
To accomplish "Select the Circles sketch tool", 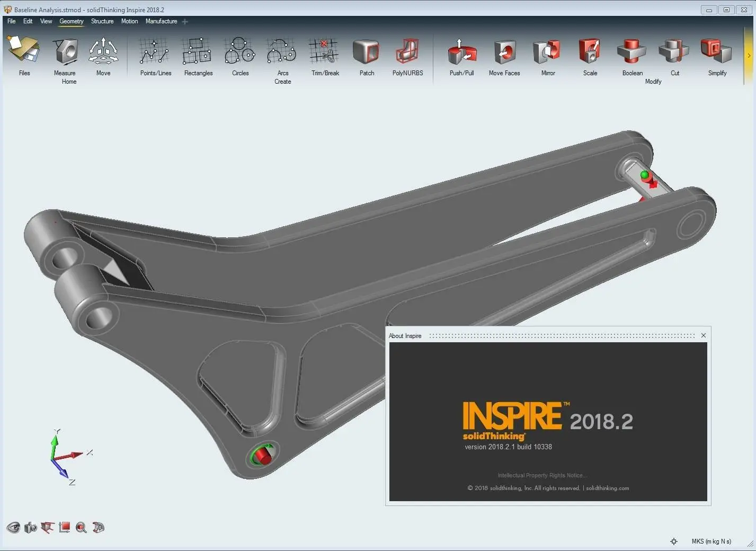I will pyautogui.click(x=239, y=51).
